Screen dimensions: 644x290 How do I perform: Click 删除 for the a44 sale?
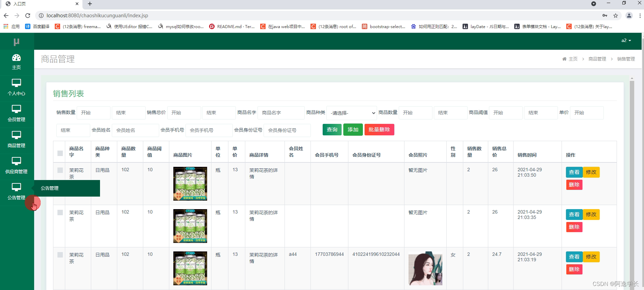click(574, 269)
